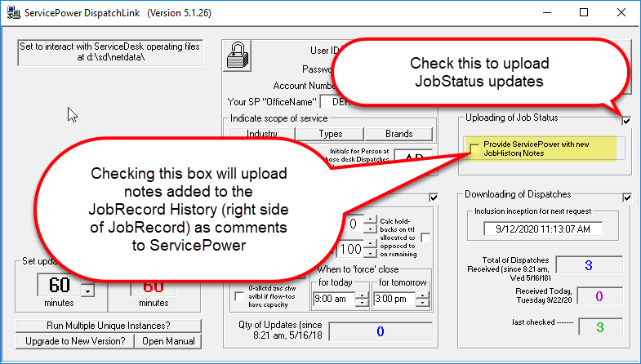The width and height of the screenshot is (641, 364).
Task: Click the 9:00 am time field
Action: [x=334, y=299]
